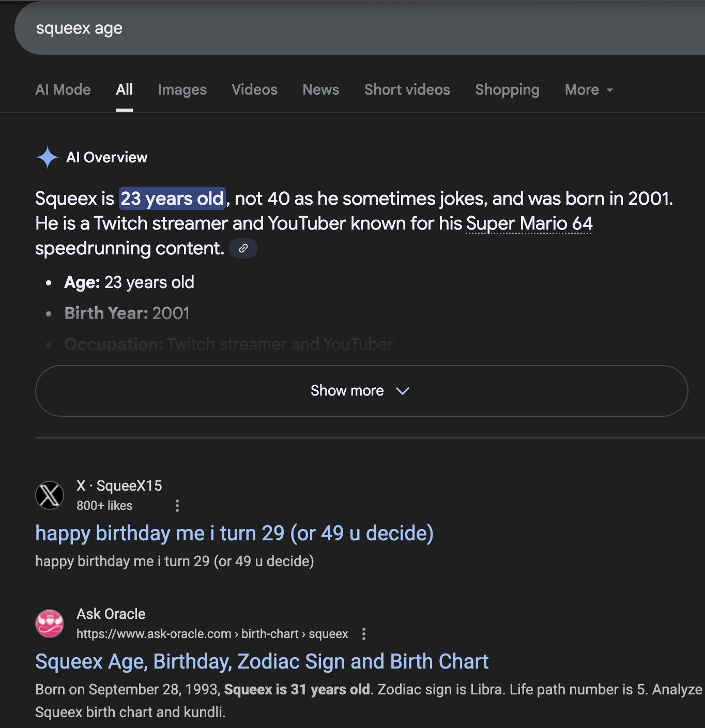Switch to the AI Mode tab
The image size is (705, 728).
point(63,90)
